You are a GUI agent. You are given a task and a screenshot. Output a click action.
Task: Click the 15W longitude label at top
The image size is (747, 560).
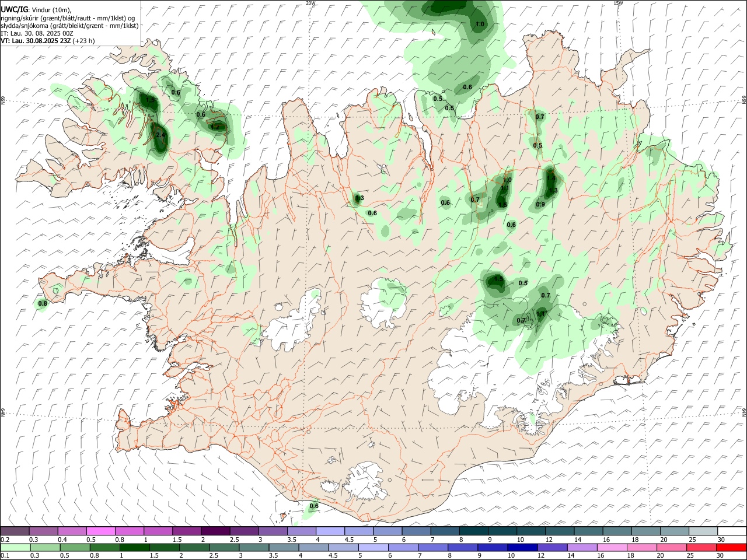(618, 3)
